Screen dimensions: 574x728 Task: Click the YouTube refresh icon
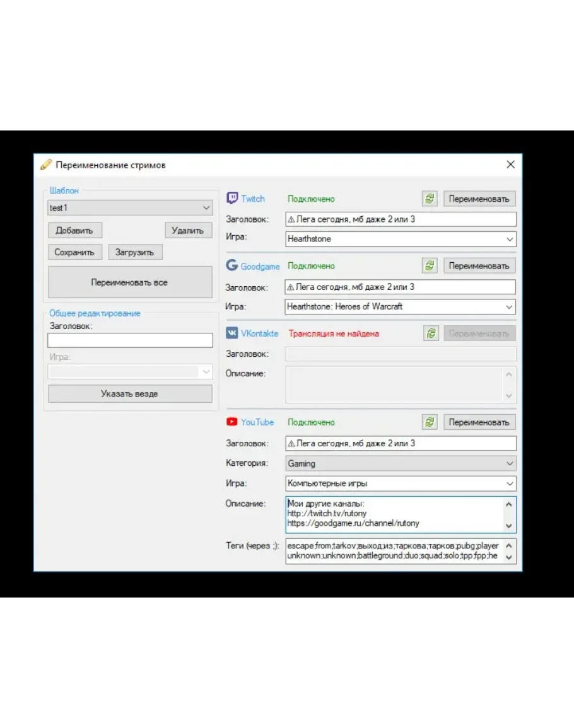point(430,422)
